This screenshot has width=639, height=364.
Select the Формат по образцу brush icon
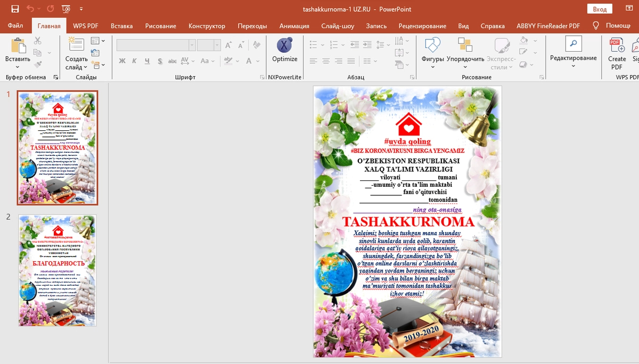[38, 64]
